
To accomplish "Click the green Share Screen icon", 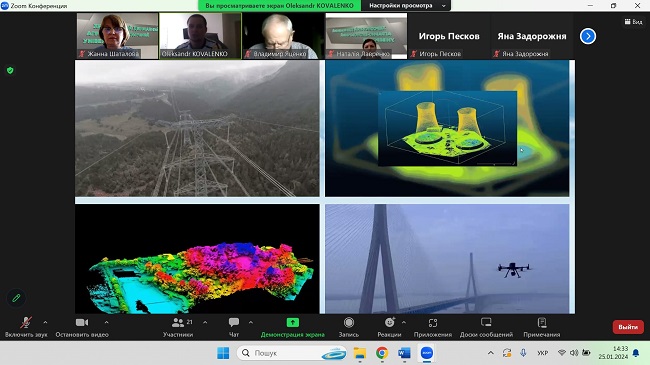I will 293,322.
